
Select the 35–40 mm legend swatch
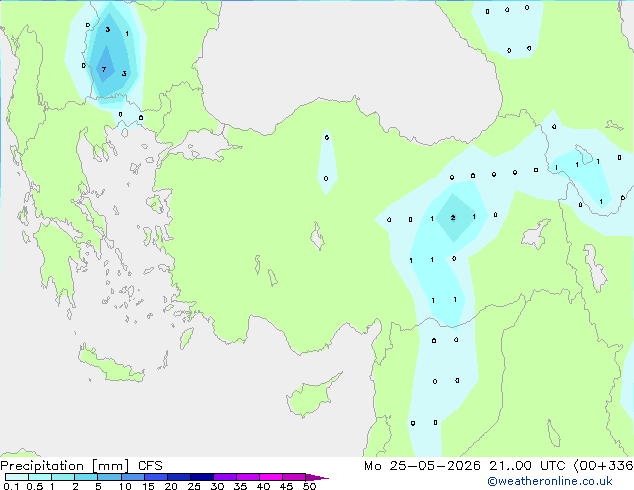point(248,477)
